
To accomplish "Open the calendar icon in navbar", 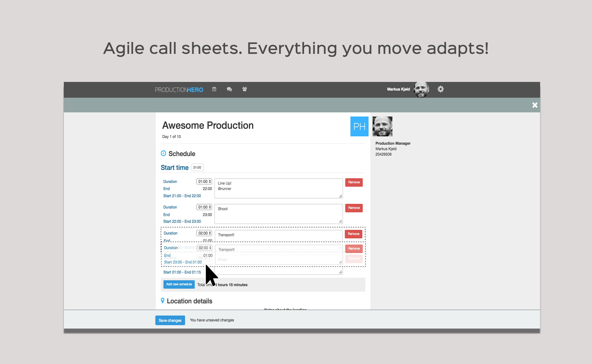I will point(214,89).
